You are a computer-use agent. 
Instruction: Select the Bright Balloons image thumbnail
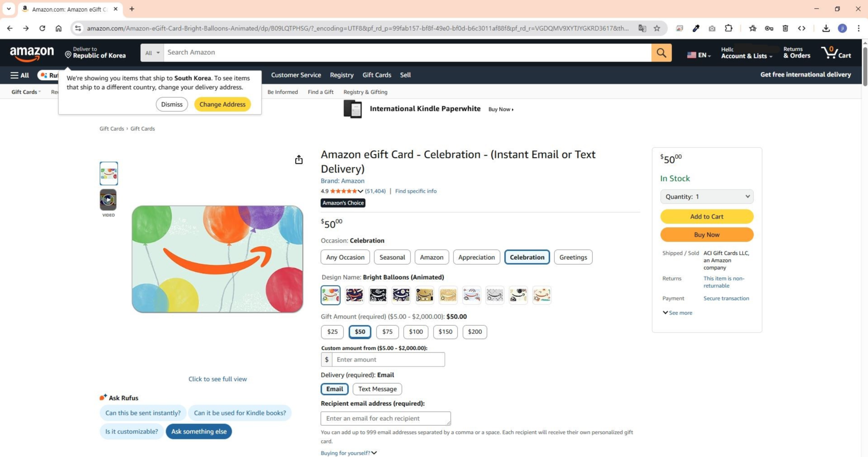point(109,173)
